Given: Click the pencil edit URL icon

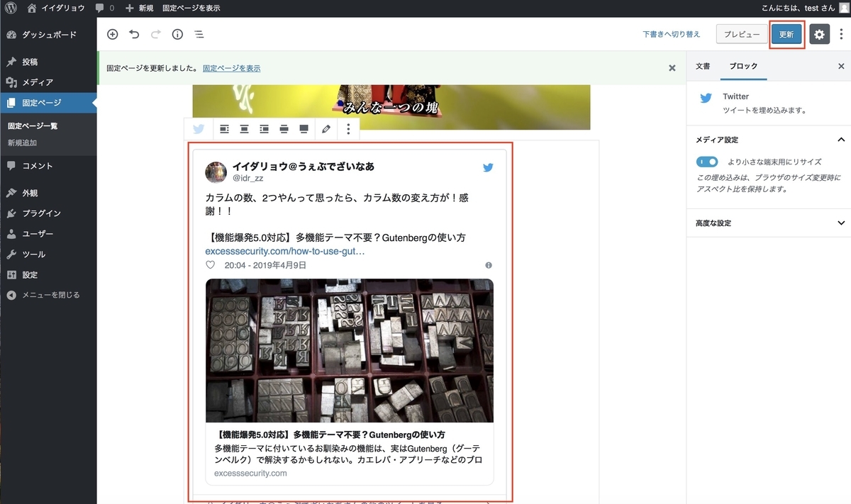Looking at the screenshot, I should point(326,129).
